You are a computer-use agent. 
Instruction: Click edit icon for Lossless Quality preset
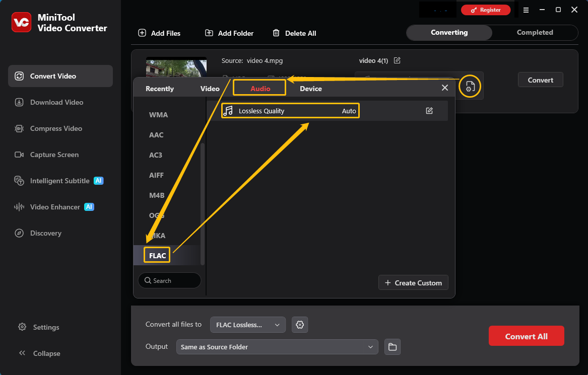(429, 111)
